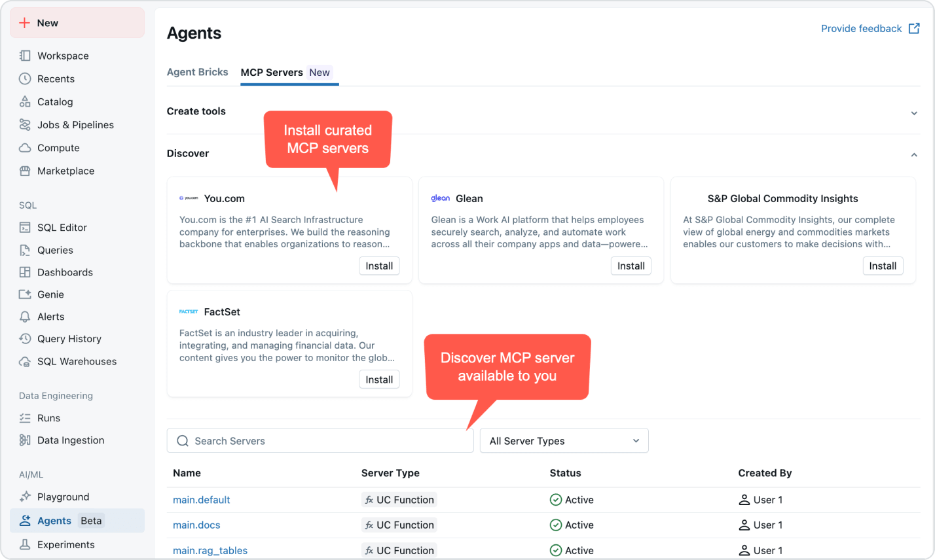Click the Search Servers input field

(320, 440)
